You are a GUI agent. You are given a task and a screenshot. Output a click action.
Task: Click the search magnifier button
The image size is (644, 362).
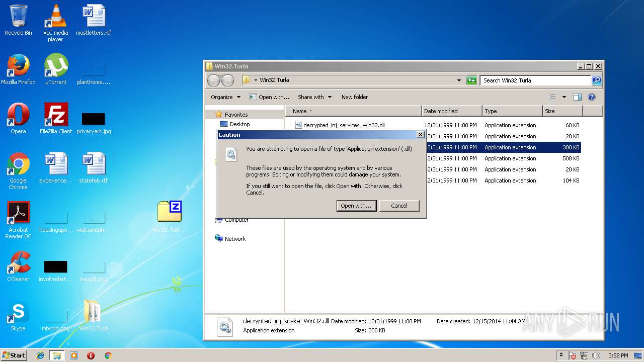click(596, 80)
